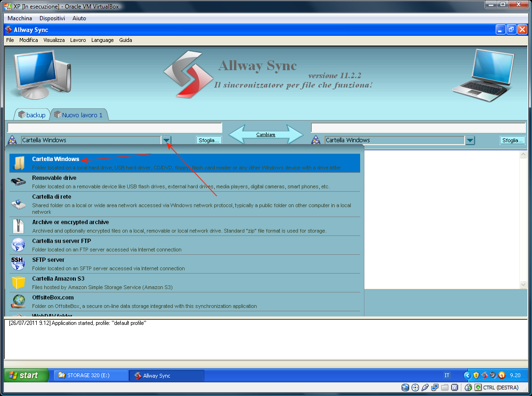Click the wizard icon beside right Cartella Windows box
Screen dimensions: 532x396
click(x=316, y=140)
